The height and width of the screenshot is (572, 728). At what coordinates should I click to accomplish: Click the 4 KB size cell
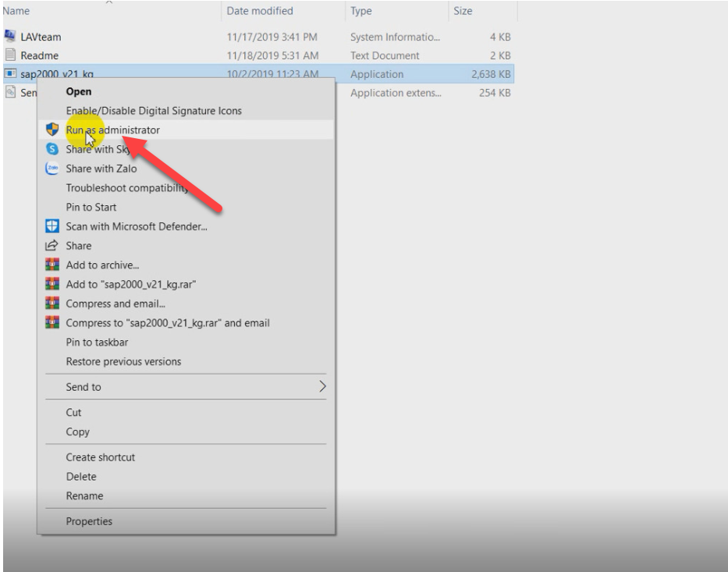[x=500, y=37]
